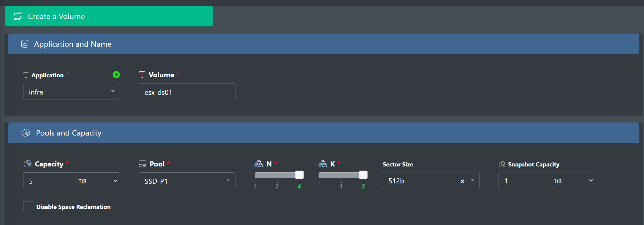This screenshot has width=644, height=225.
Task: Open the Snapshot Capacity unit TiB dropdown
Action: [573, 180]
